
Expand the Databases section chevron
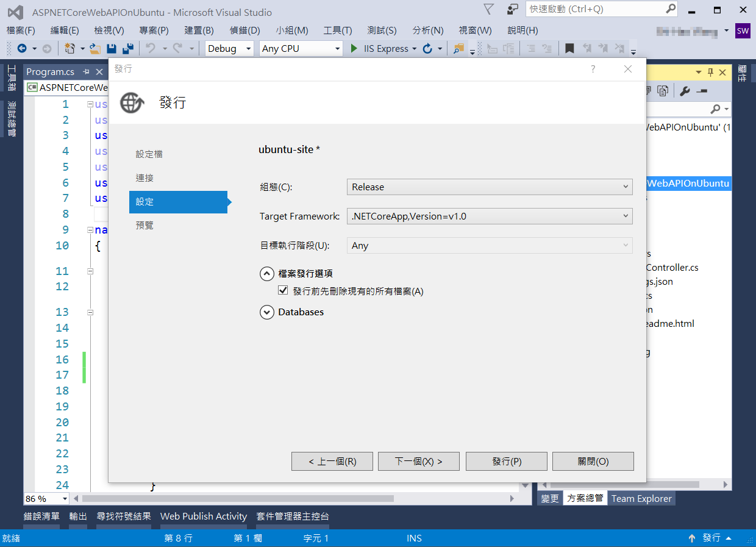tap(266, 312)
